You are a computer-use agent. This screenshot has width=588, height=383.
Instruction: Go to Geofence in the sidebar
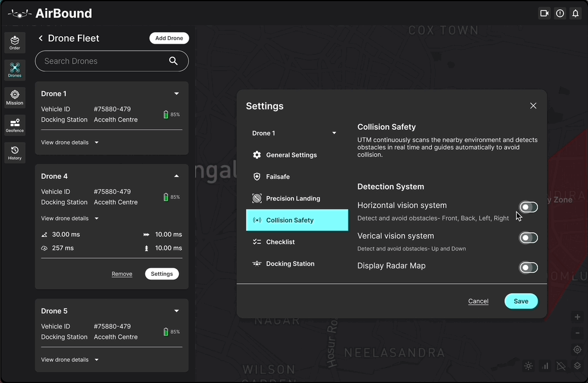(x=15, y=125)
